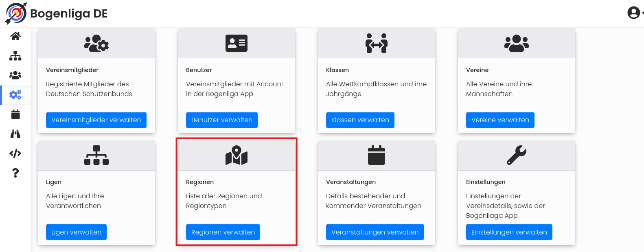Open the home icon in sidebar
This screenshot has width=644, height=252.
coord(15,36)
